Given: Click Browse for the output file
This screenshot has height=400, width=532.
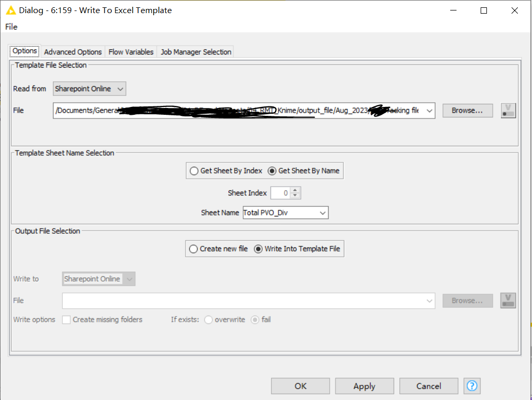Looking at the screenshot, I should [468, 300].
